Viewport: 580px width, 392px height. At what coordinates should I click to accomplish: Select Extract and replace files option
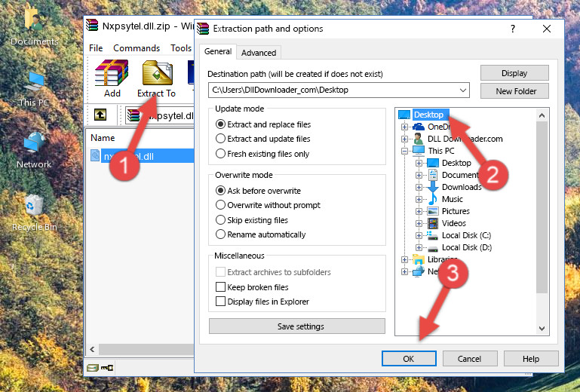pos(263,124)
